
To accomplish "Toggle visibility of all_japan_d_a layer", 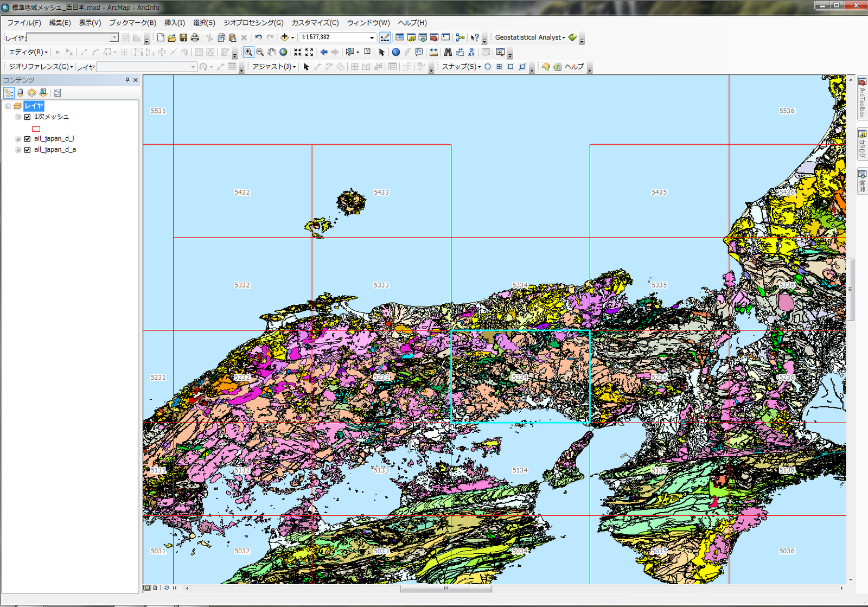I will coord(27,150).
